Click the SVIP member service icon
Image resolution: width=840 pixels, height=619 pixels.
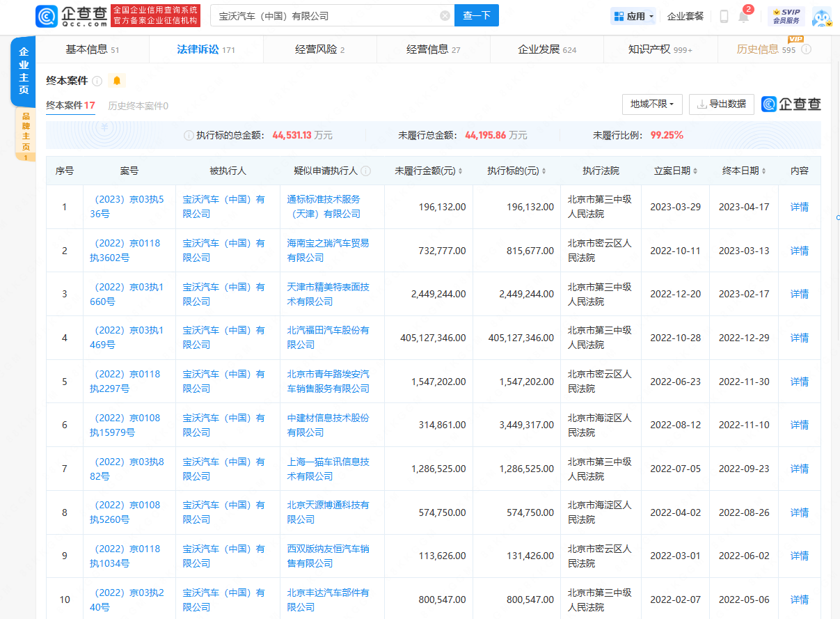[x=786, y=16]
